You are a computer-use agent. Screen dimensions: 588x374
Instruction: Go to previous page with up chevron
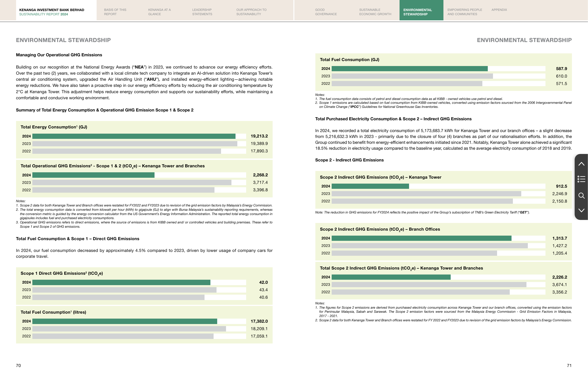581,164
